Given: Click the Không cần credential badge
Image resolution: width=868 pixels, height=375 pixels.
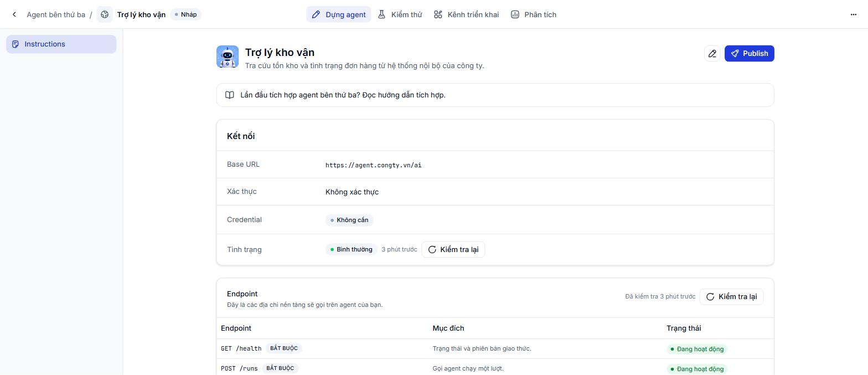Looking at the screenshot, I should pos(349,220).
